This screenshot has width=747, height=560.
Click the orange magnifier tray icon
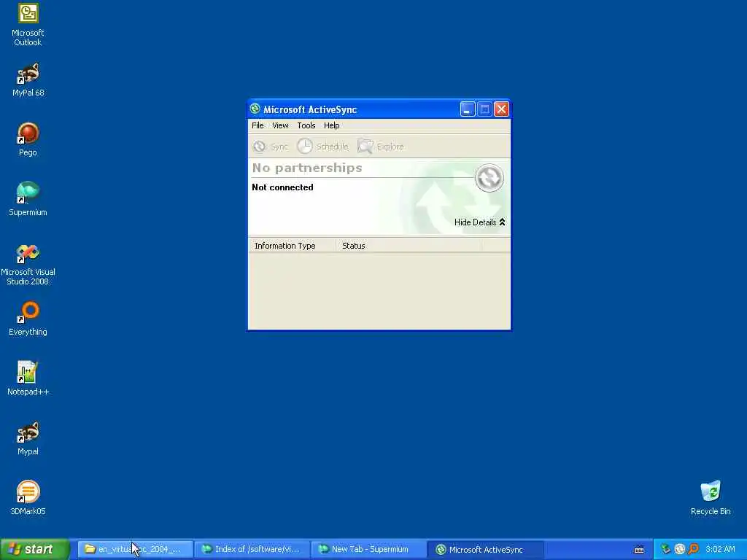(694, 550)
